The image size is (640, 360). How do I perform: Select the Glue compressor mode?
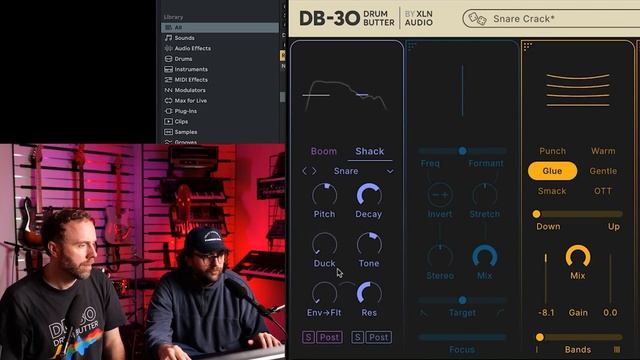coord(552,171)
